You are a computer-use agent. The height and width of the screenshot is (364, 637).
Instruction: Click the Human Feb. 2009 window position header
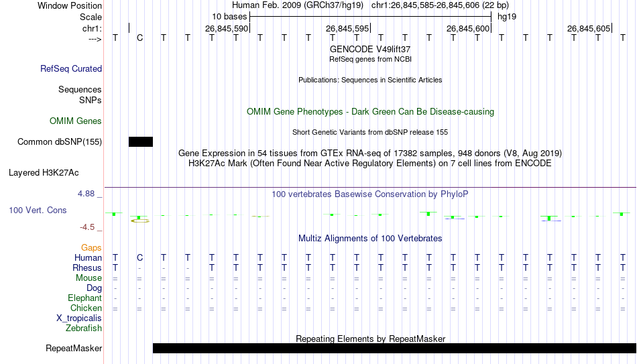tap(370, 5)
